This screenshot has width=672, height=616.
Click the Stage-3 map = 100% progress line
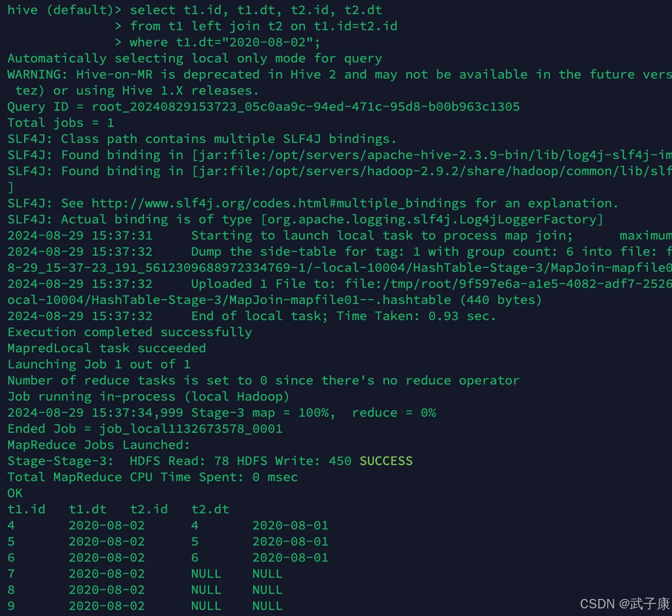coord(221,413)
